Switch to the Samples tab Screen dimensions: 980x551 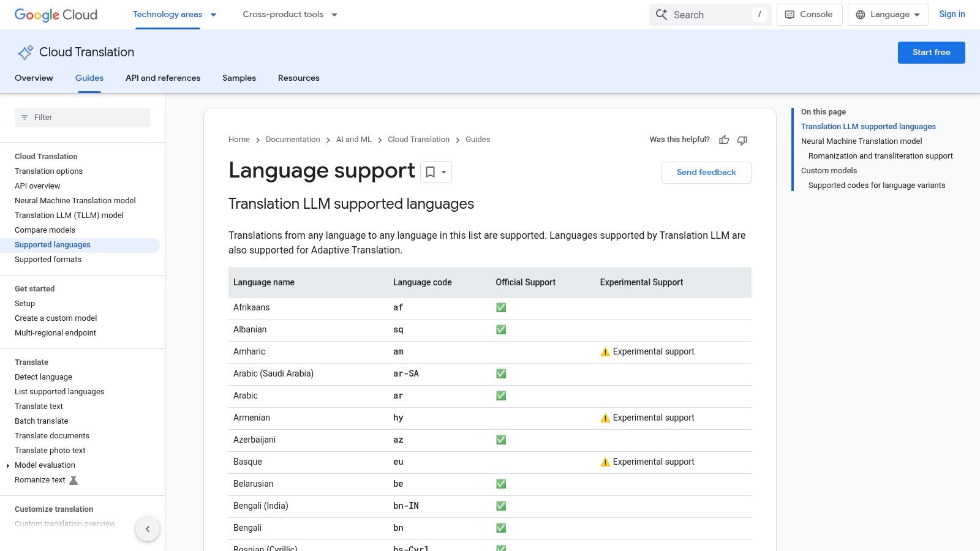pyautogui.click(x=239, y=78)
